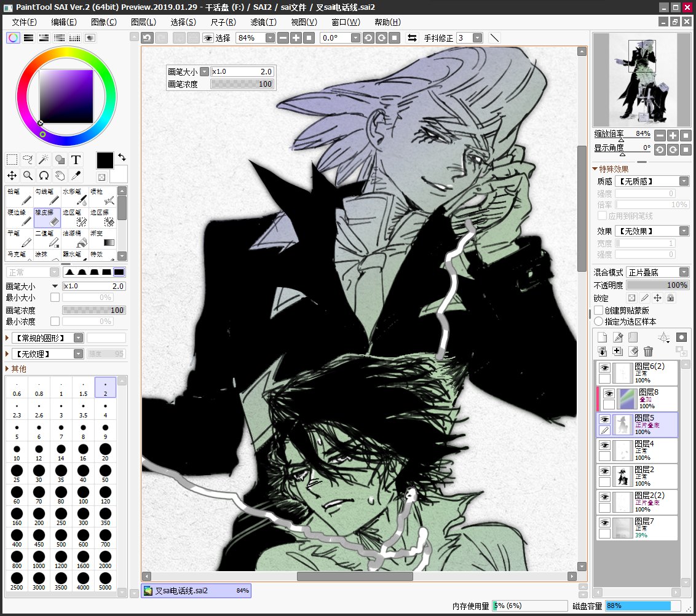Flip the canvas horizontally

pyautogui.click(x=412, y=38)
